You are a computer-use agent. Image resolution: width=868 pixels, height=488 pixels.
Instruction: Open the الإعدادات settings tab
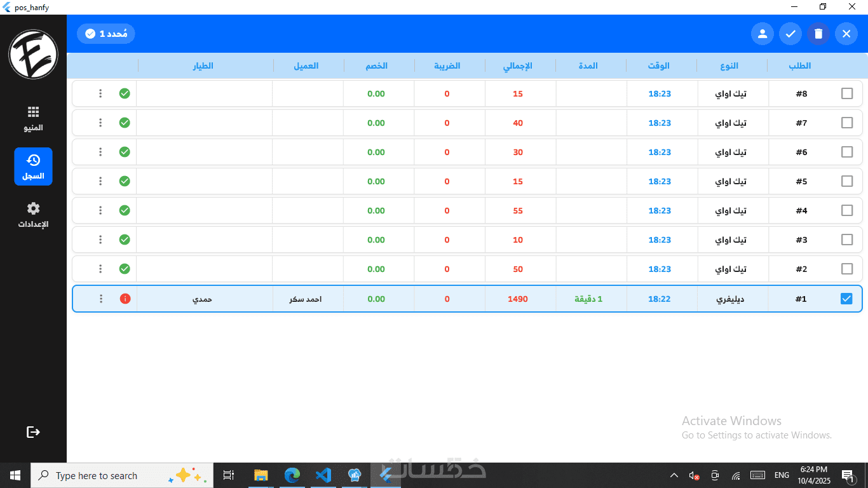(33, 215)
